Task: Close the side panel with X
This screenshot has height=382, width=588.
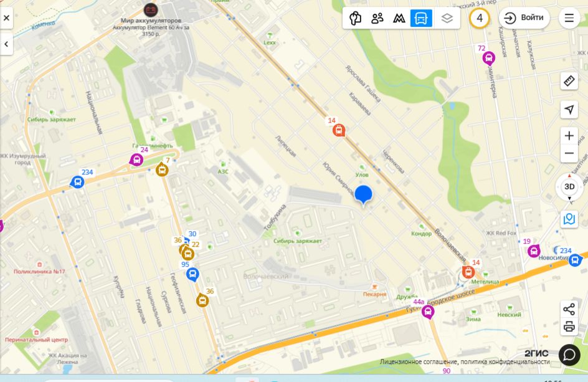Action: pyautogui.click(x=6, y=18)
